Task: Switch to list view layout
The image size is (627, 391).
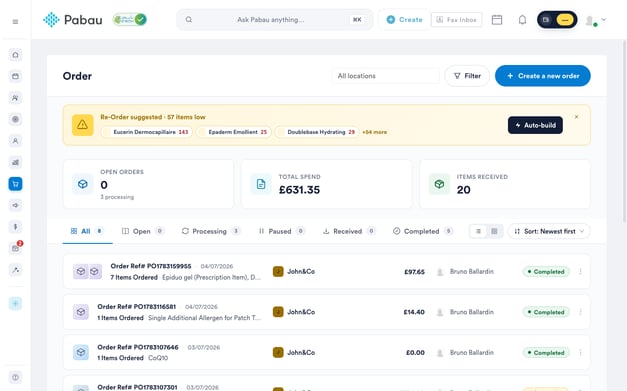Action: point(478,231)
